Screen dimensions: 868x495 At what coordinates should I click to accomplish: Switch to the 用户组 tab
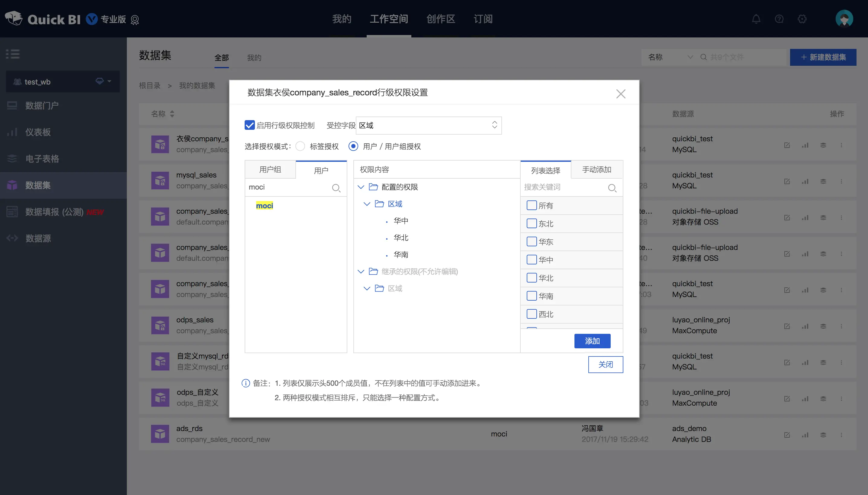click(x=270, y=170)
